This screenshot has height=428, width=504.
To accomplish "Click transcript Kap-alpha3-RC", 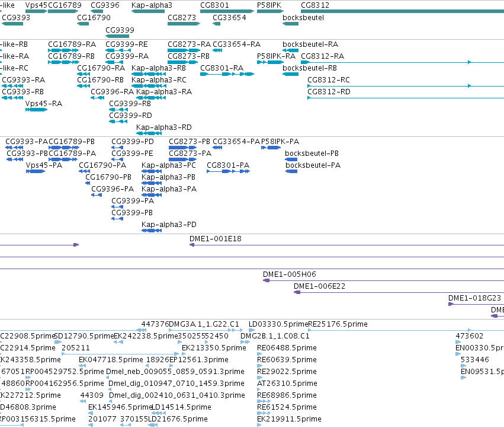I will [149, 86].
